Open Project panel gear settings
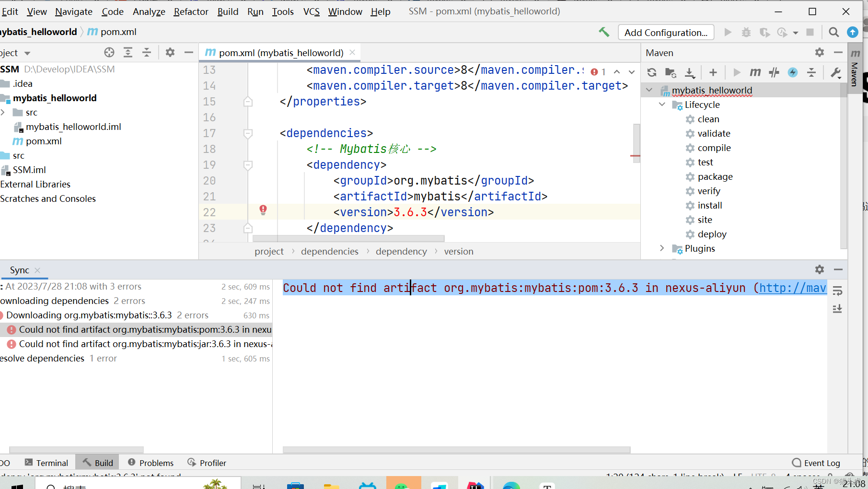The width and height of the screenshot is (868, 489). tap(170, 52)
